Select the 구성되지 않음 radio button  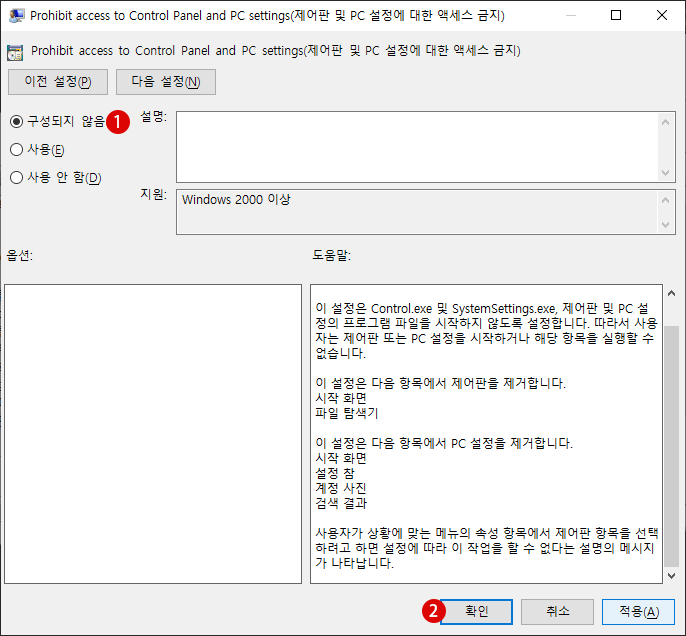(x=16, y=121)
